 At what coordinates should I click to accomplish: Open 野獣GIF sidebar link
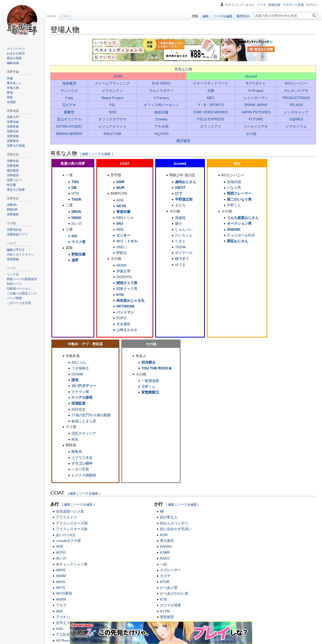point(12,210)
